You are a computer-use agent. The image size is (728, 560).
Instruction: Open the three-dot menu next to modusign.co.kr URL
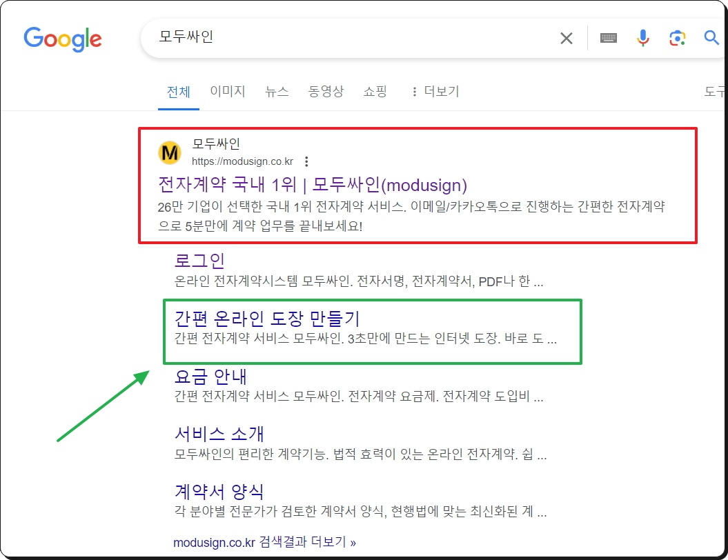(x=306, y=161)
